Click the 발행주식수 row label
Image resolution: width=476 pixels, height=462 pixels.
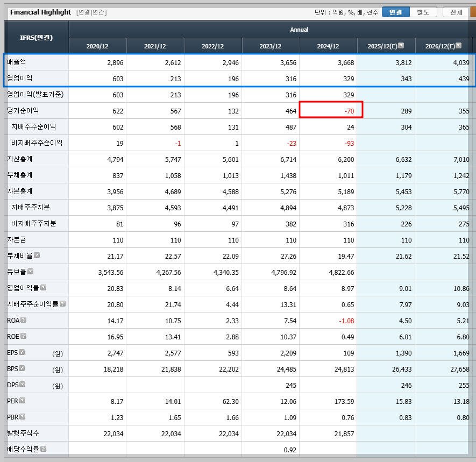click(23, 433)
